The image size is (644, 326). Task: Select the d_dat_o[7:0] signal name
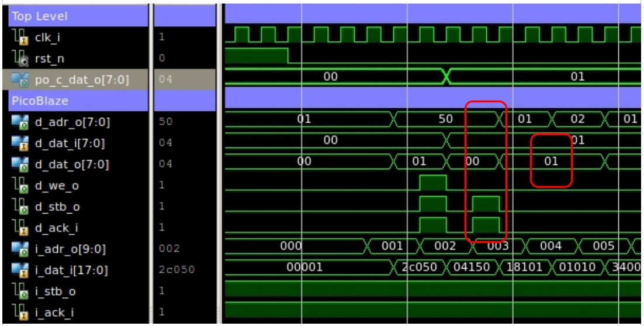pos(72,164)
